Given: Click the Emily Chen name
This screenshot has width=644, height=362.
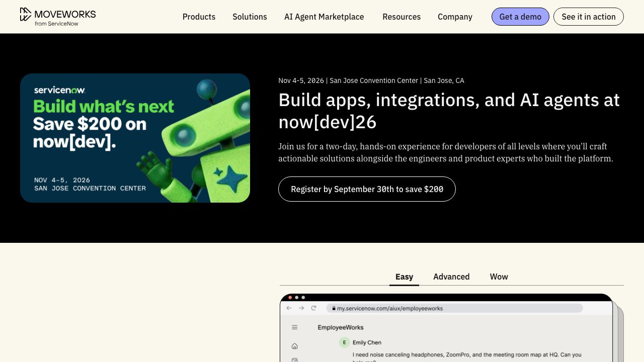Looking at the screenshot, I should pyautogui.click(x=367, y=342).
